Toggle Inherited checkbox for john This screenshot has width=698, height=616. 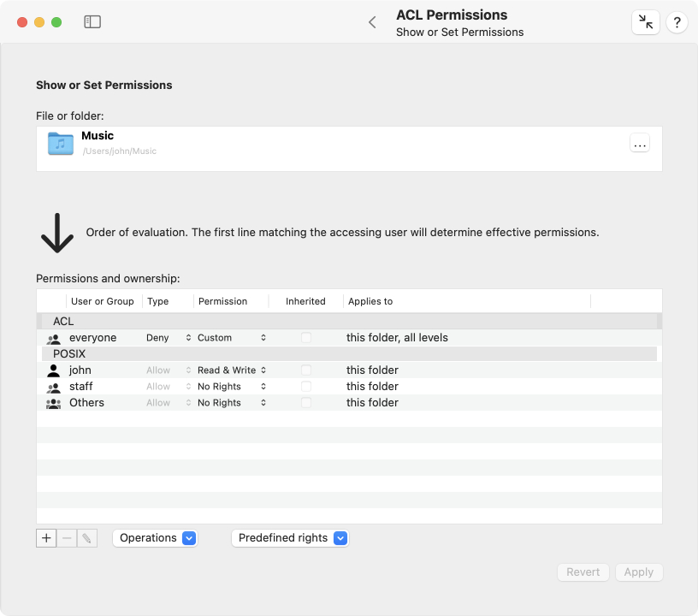click(x=306, y=370)
